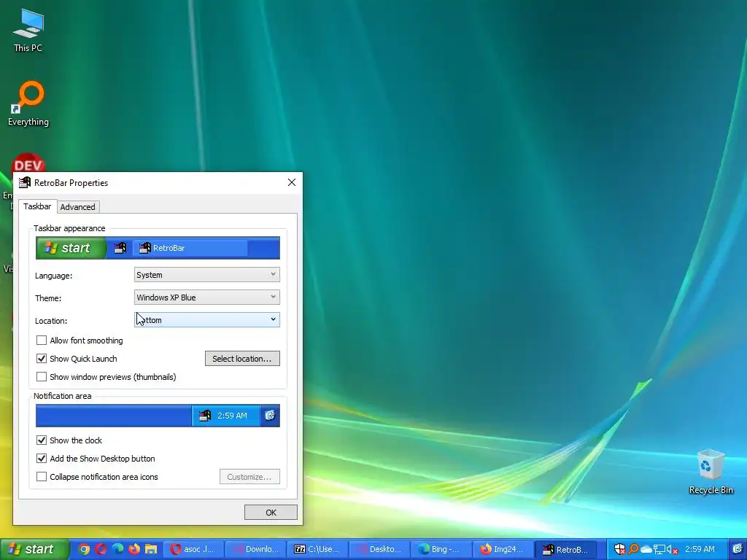Open the Everything search desktop shortcut
This screenshot has height=560, width=747.
coord(28,104)
